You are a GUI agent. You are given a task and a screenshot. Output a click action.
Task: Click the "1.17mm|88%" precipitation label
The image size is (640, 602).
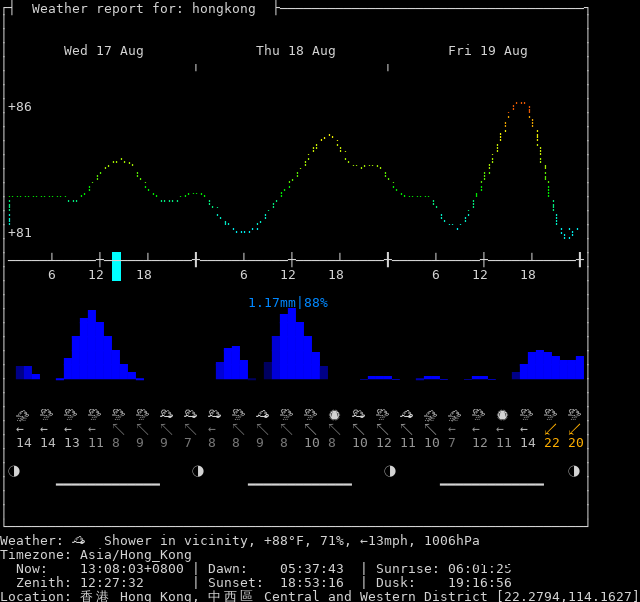(288, 302)
